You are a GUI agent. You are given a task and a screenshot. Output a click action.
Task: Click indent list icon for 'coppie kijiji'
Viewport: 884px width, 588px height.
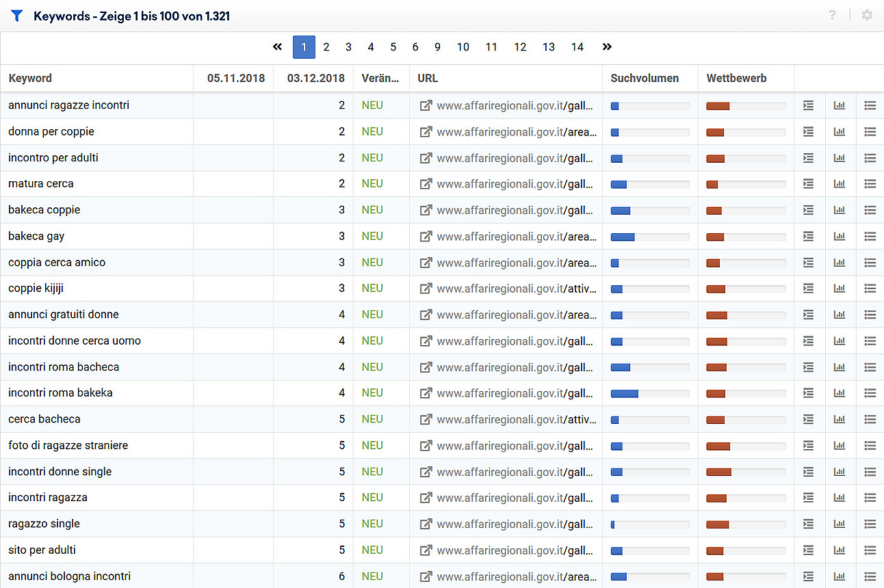click(x=808, y=289)
